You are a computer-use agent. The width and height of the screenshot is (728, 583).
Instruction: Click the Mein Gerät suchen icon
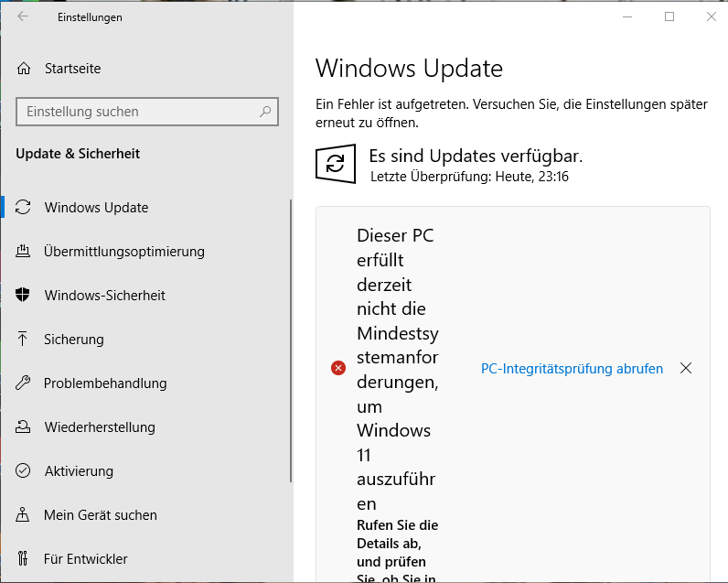click(22, 514)
